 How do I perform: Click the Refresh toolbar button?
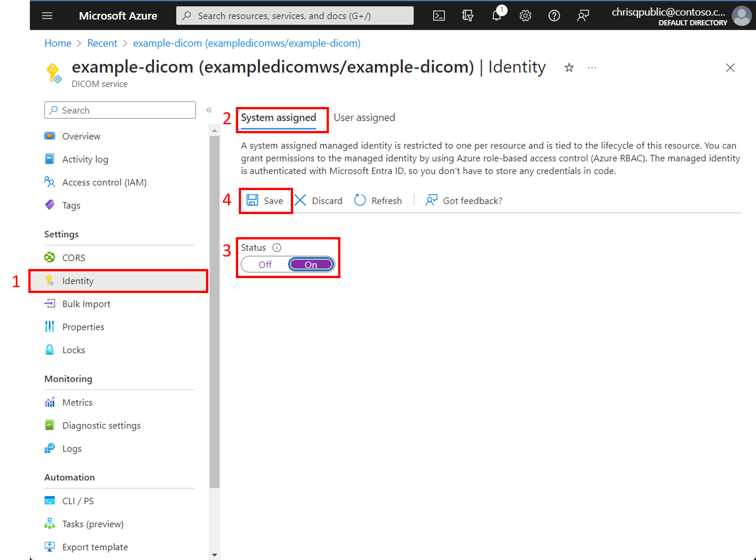(378, 201)
